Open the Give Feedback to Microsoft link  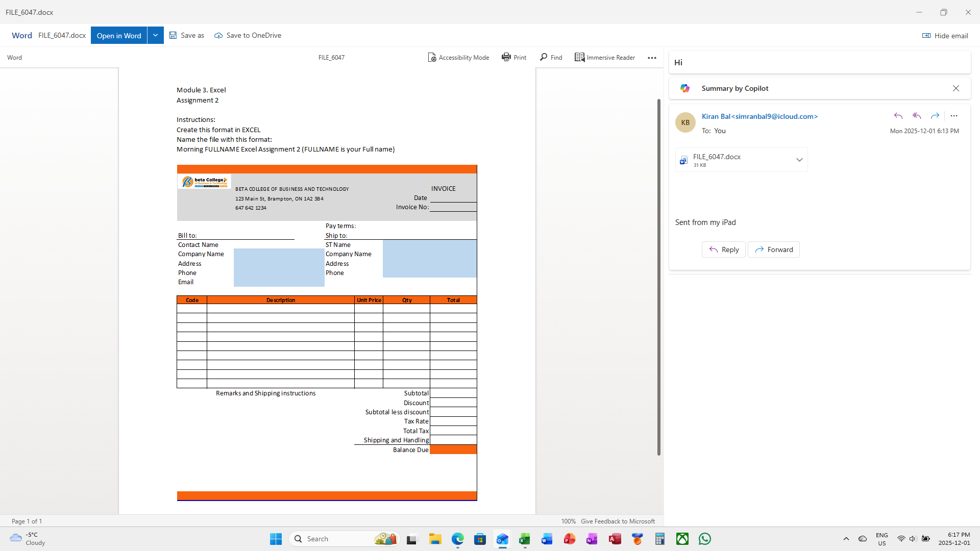[617, 521]
